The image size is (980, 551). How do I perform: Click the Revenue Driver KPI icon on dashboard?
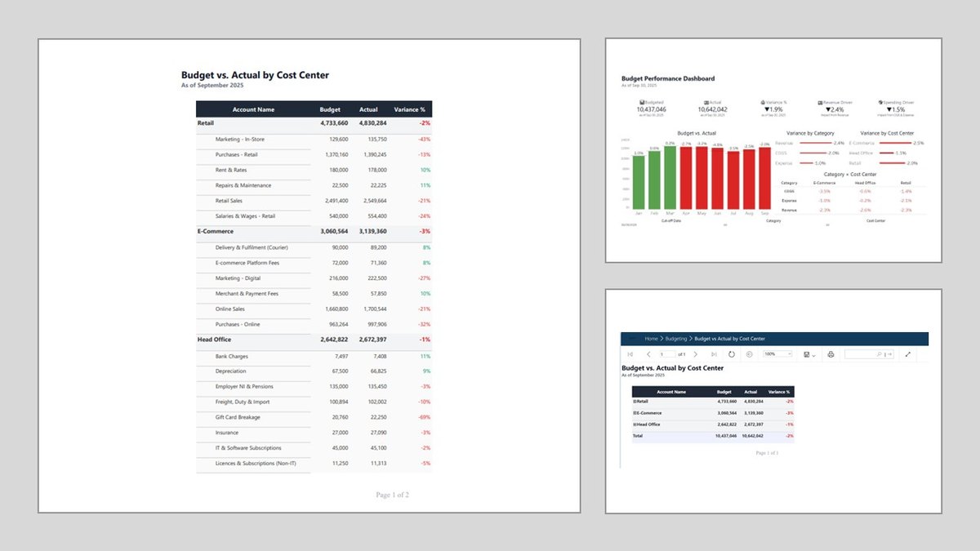821,103
